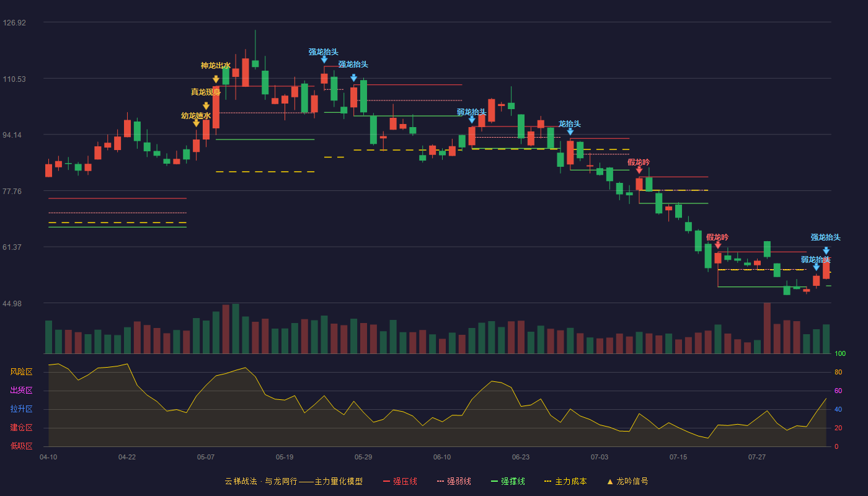Click the 拉升区 zone label
The height and width of the screenshot is (496, 868).
(21, 409)
